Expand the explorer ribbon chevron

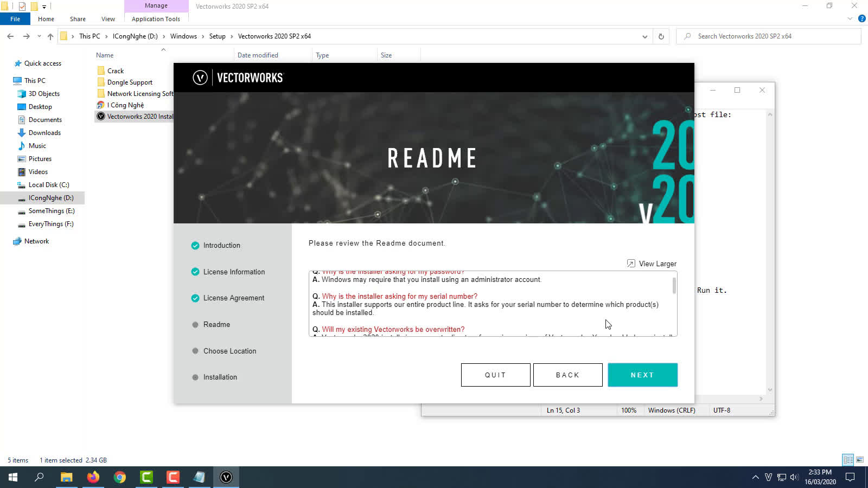(850, 19)
